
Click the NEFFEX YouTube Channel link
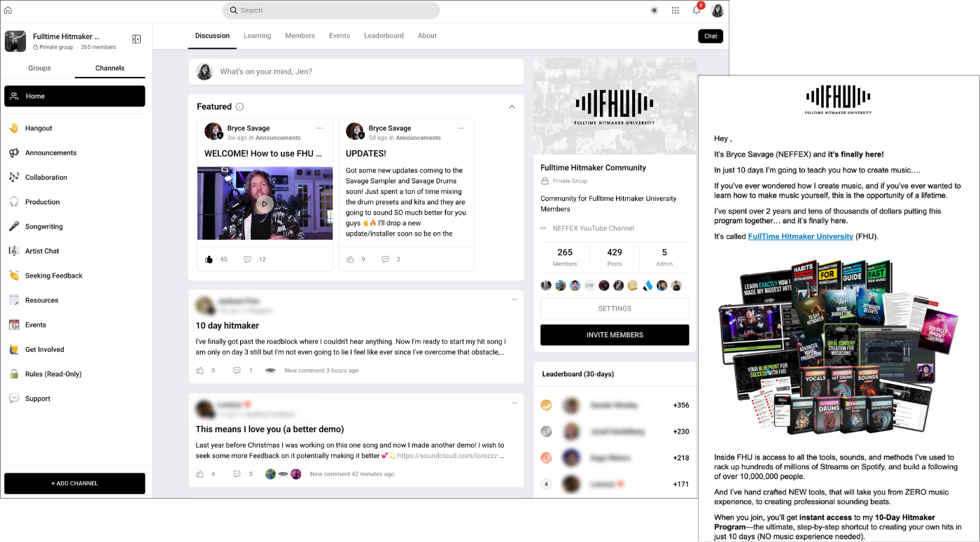click(x=593, y=228)
